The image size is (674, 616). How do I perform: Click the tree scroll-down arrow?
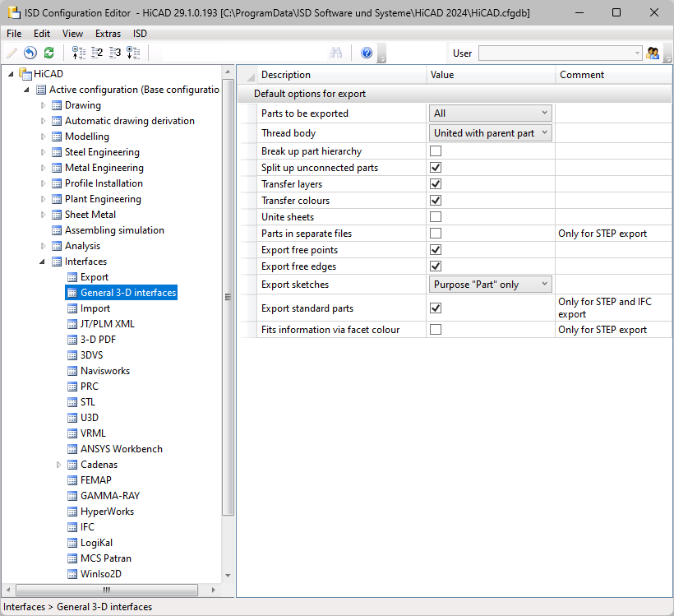click(x=228, y=576)
